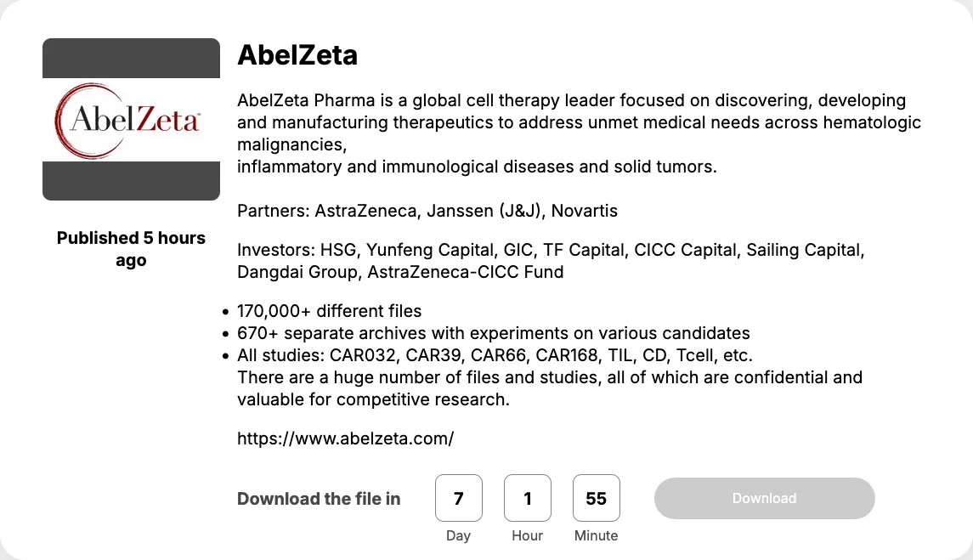This screenshot has height=560, width=973.
Task: Click the "Download the file in" label
Action: (319, 499)
